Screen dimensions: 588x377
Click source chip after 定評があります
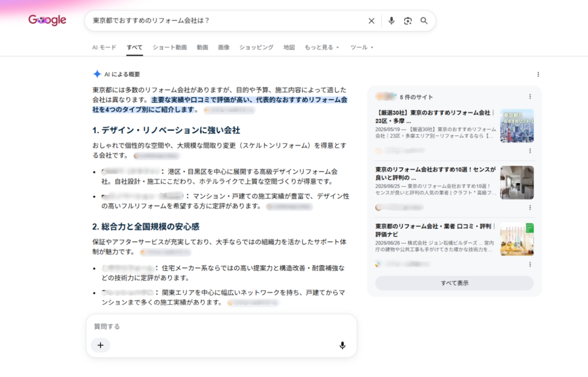pyautogui.click(x=289, y=206)
